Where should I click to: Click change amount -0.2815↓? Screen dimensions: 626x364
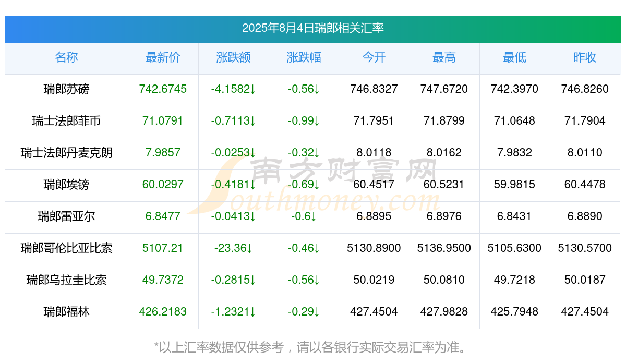pyautogui.click(x=233, y=280)
